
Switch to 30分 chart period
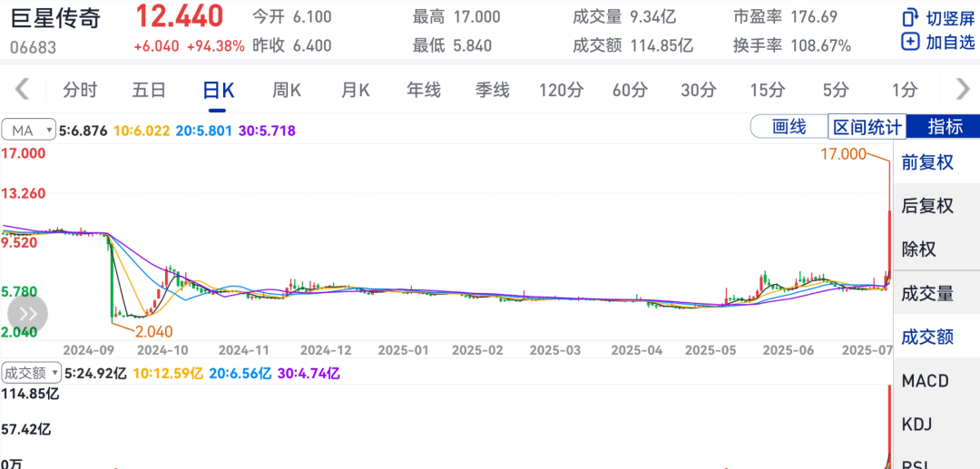coord(699,90)
